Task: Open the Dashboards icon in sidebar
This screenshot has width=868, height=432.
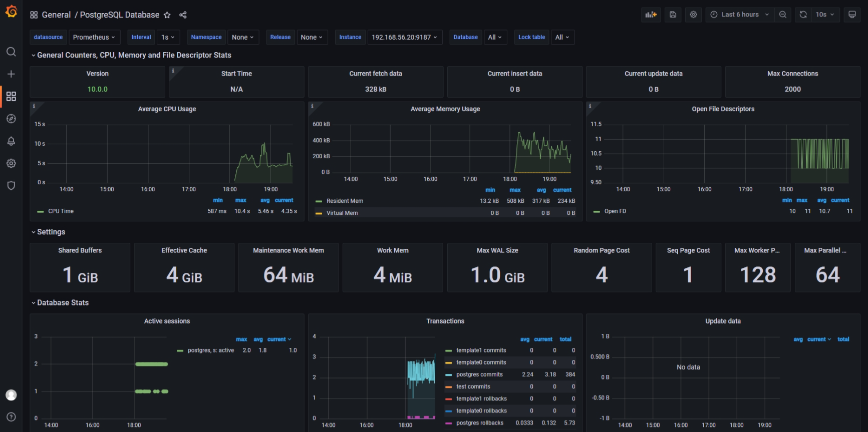Action: point(11,96)
